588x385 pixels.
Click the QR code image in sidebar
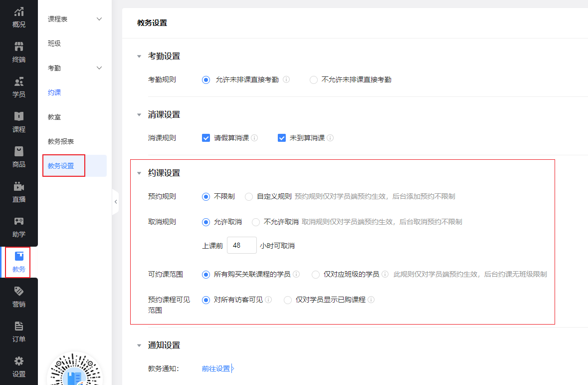tap(75, 369)
